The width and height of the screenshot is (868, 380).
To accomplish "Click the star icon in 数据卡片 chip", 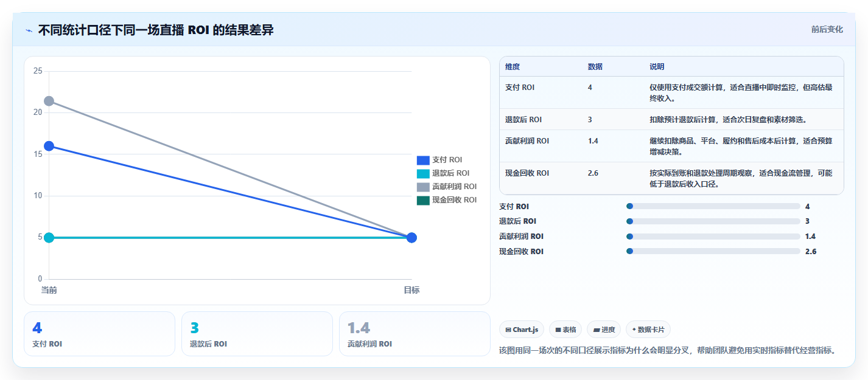I will (634, 330).
